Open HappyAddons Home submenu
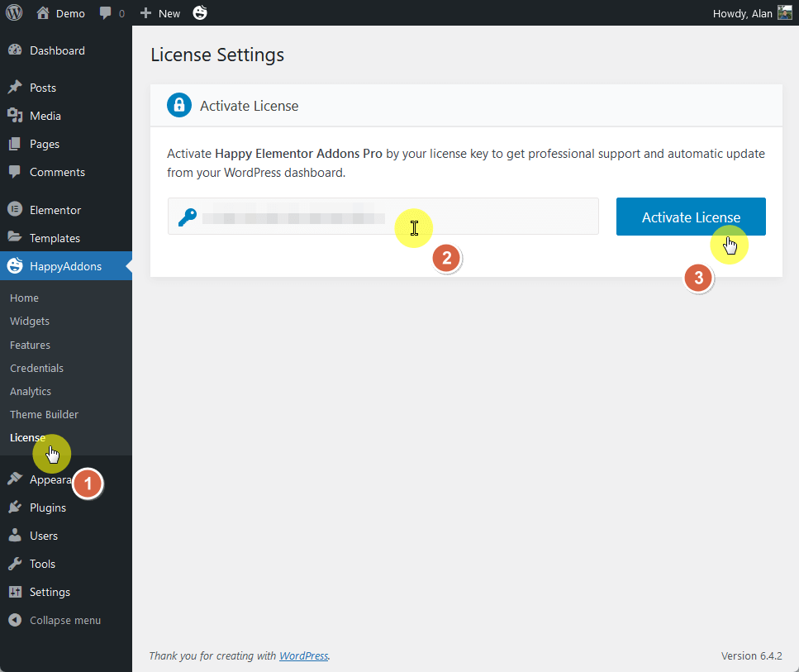This screenshot has width=799, height=672. tap(24, 298)
